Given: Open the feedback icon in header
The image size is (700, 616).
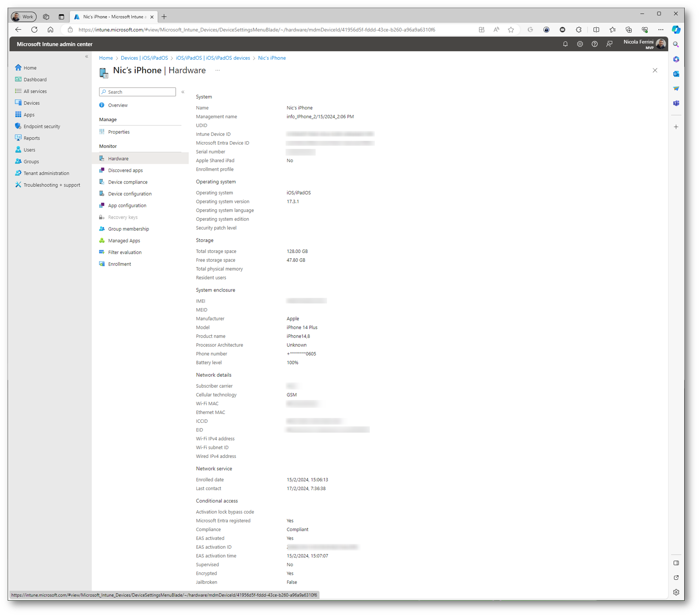Looking at the screenshot, I should (609, 44).
